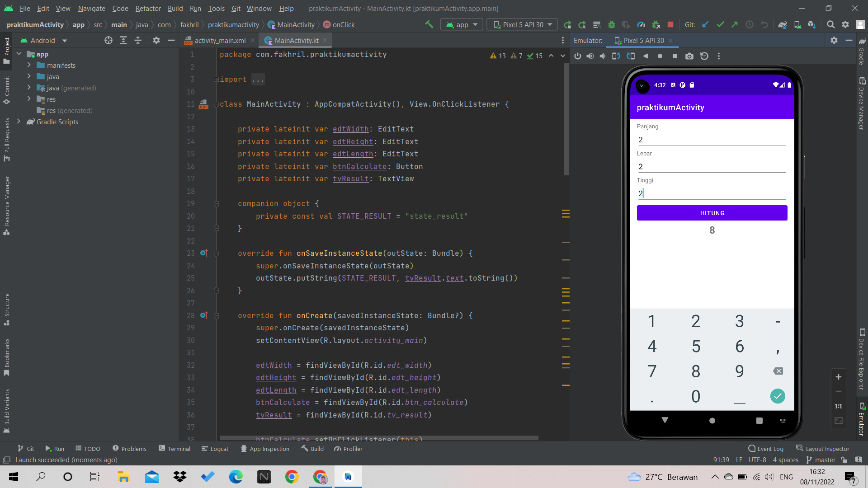Rotate the emulator counterclockwise
868x488 pixels.
click(616, 56)
